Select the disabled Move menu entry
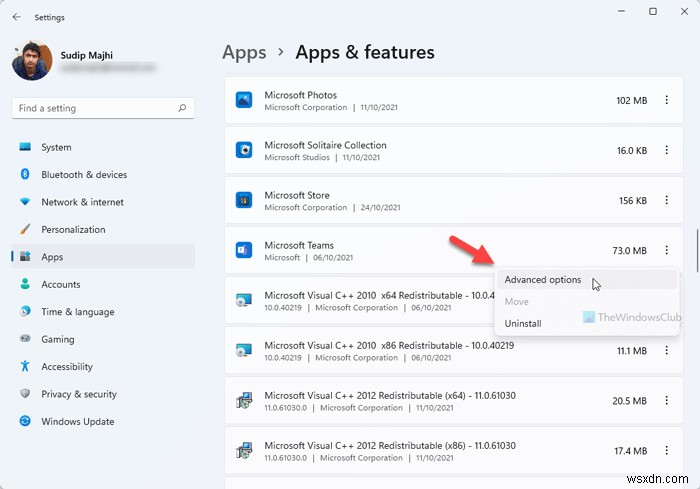Viewport: 700px width, 489px height. click(x=587, y=301)
